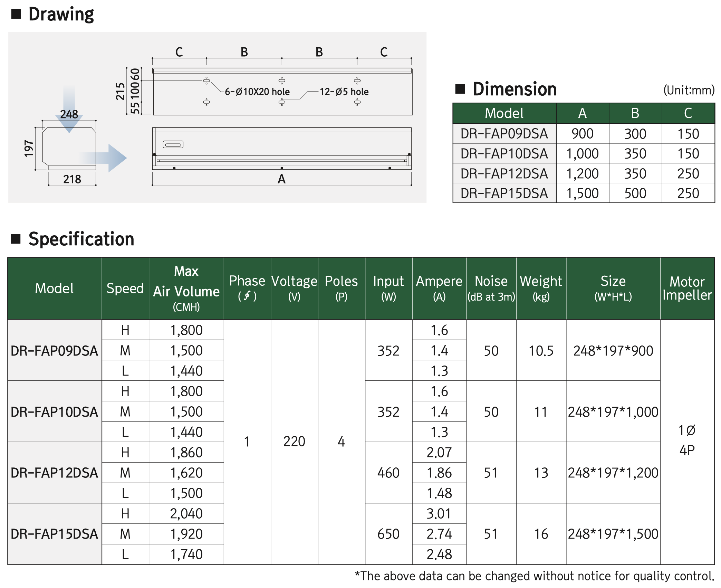721x588 pixels.
Task: Click air volume 1,740 cell
Action: [186, 554]
